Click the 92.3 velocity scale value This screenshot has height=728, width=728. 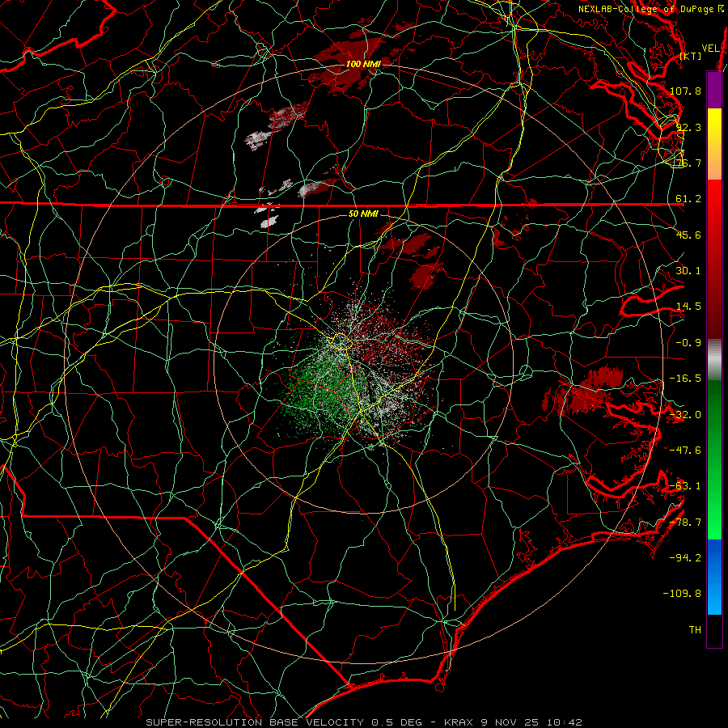pyautogui.click(x=688, y=127)
